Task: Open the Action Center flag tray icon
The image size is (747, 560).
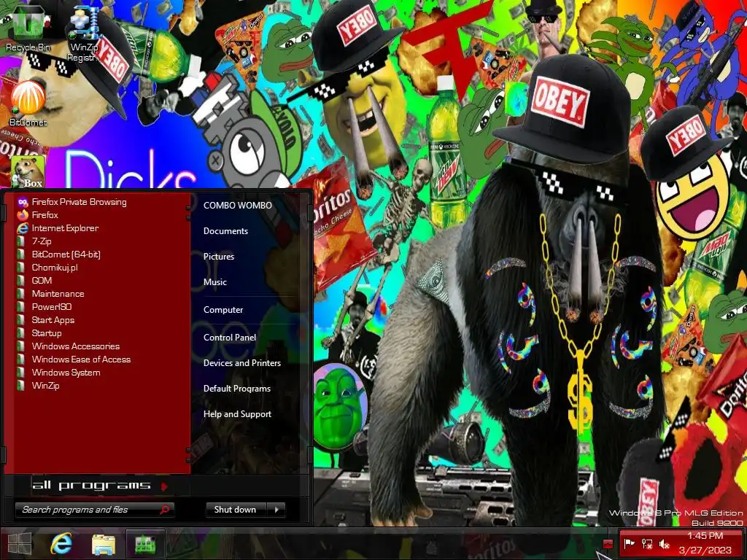Action: (x=629, y=543)
